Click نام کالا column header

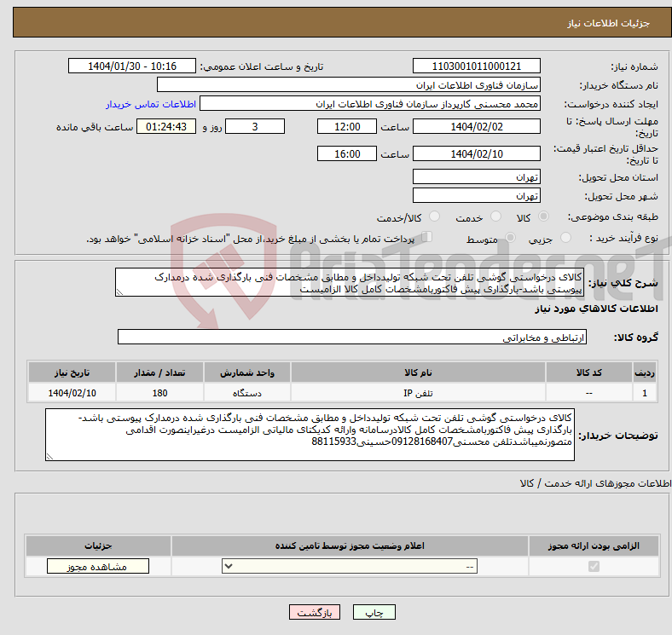coord(418,372)
